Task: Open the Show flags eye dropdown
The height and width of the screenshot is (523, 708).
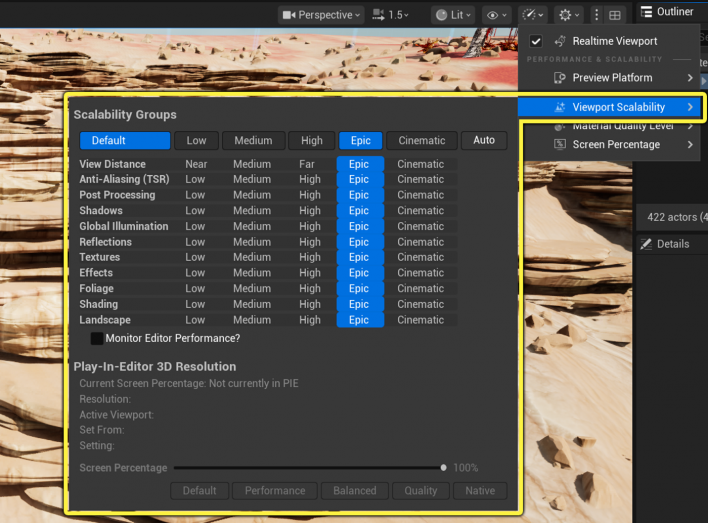Action: pos(496,15)
